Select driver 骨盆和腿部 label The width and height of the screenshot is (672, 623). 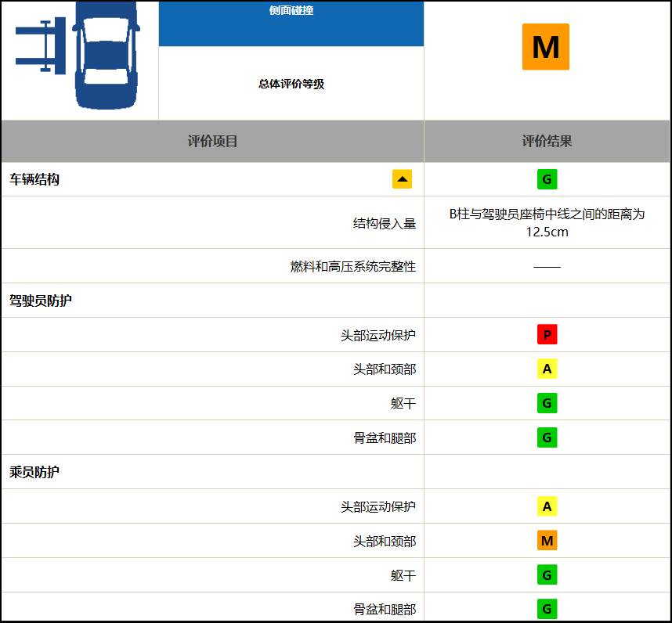point(385,438)
